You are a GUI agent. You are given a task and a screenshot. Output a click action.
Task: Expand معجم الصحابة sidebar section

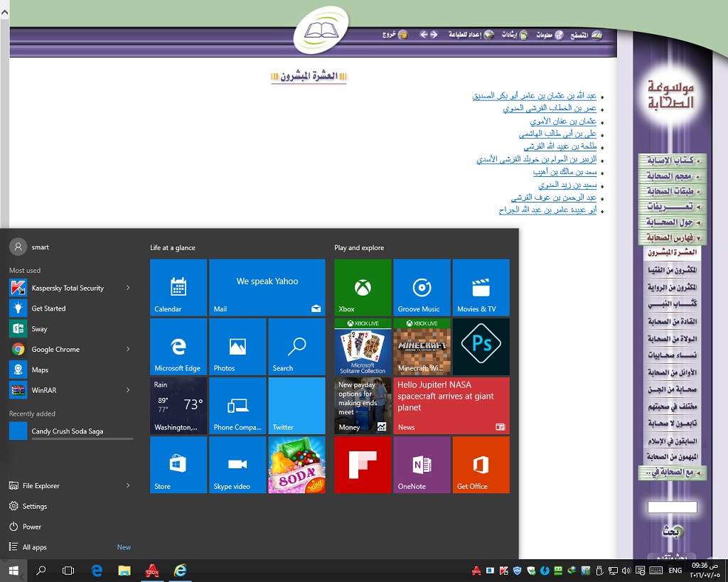[x=673, y=176]
